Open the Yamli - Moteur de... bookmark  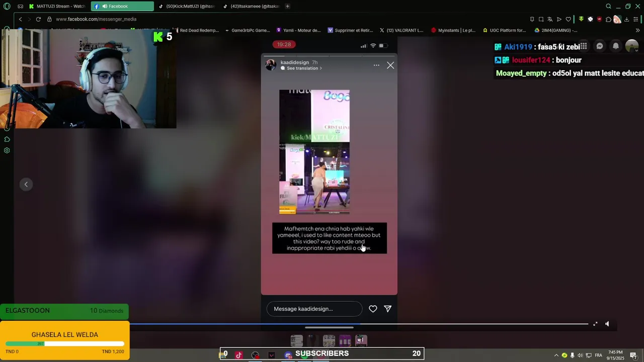point(298,30)
